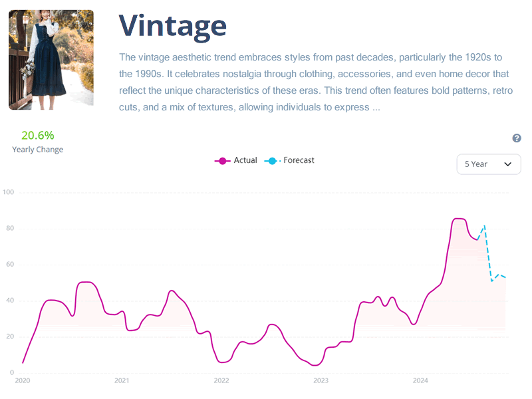This screenshot has height=399, width=532.
Task: Click the 2022 x-axis label
Action: point(221,380)
